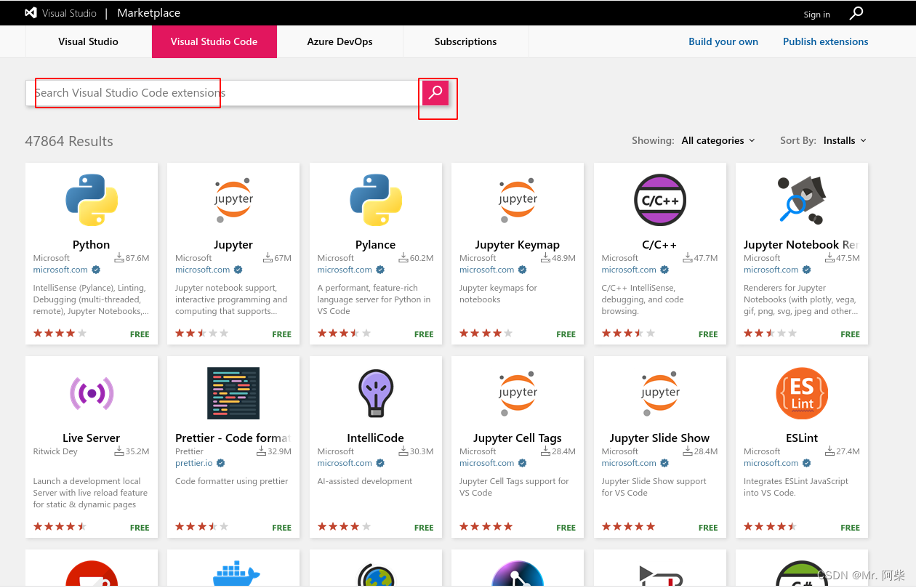Open the Python extension logo
916x588 pixels.
click(x=92, y=200)
